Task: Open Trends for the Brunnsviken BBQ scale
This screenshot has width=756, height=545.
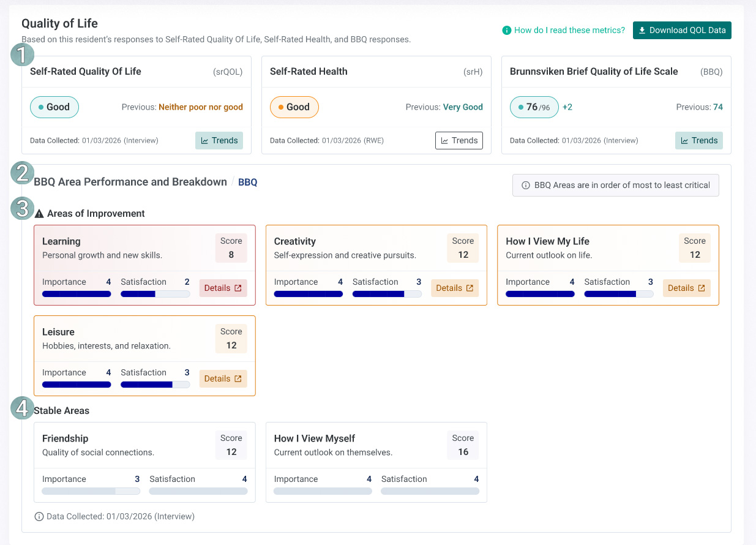Action: pyautogui.click(x=699, y=140)
